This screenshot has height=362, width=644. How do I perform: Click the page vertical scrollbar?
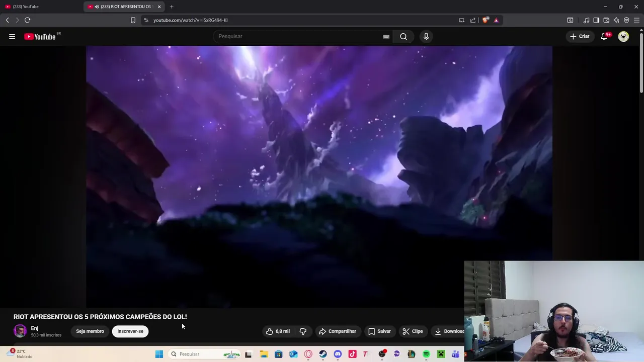pos(641,63)
